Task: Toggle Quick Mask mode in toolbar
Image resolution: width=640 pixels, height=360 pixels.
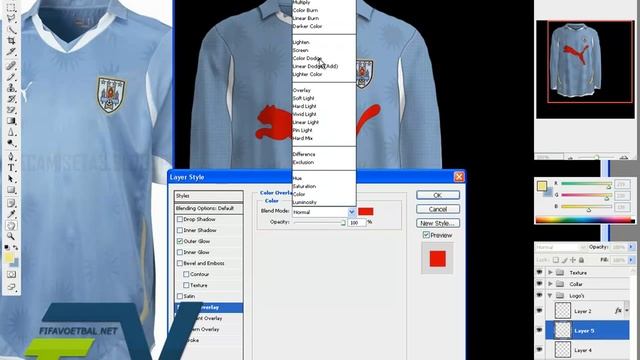Action: click(x=11, y=275)
